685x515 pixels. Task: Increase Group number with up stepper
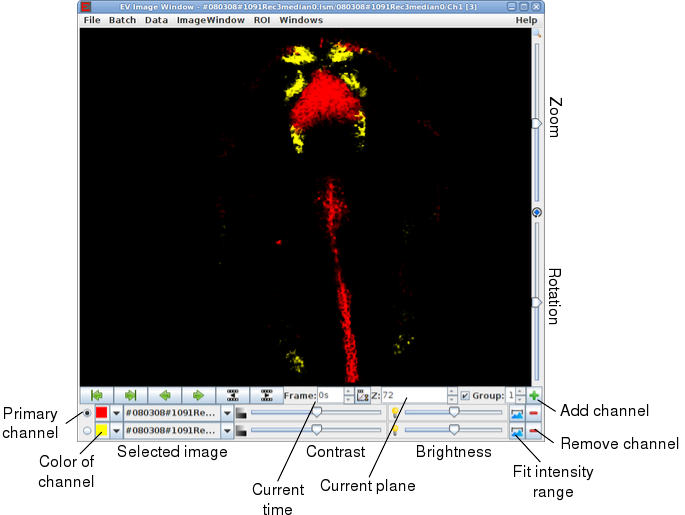click(x=520, y=392)
